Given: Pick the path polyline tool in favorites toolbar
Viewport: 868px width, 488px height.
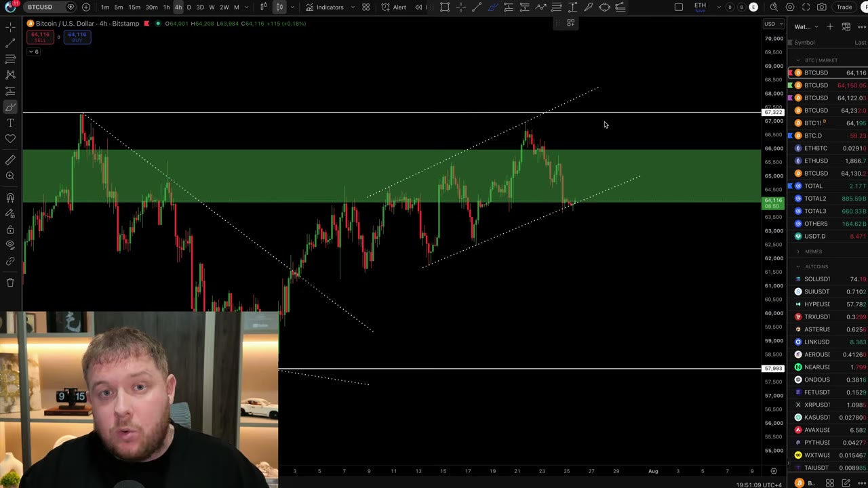Looking at the screenshot, I should point(540,7).
